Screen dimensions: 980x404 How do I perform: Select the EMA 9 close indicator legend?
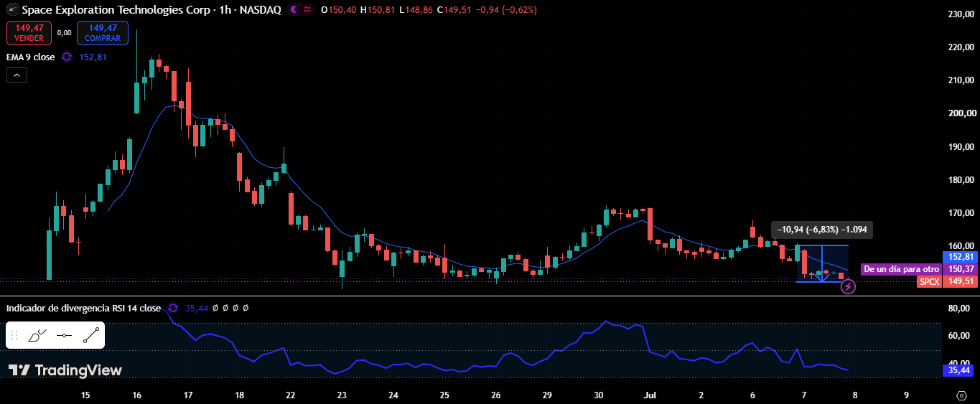coord(31,57)
